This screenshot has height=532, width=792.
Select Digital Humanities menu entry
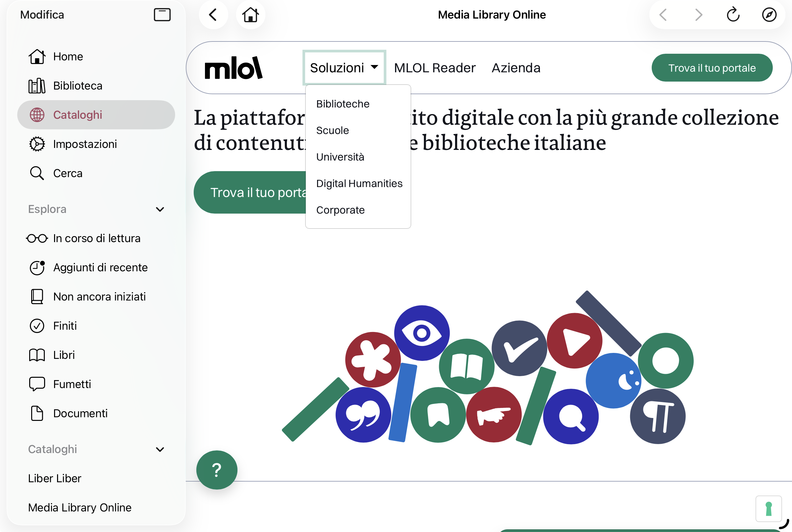click(x=359, y=183)
